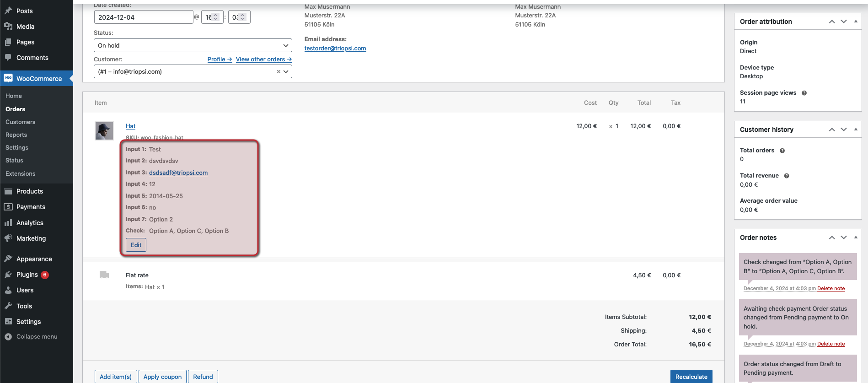This screenshot has height=383, width=868.
Task: Click the Total orders help icon
Action: (x=782, y=151)
